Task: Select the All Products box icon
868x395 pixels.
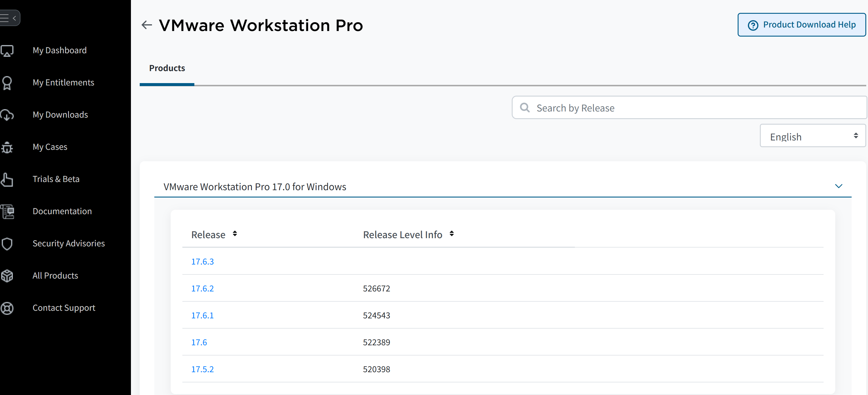Action: (7, 276)
